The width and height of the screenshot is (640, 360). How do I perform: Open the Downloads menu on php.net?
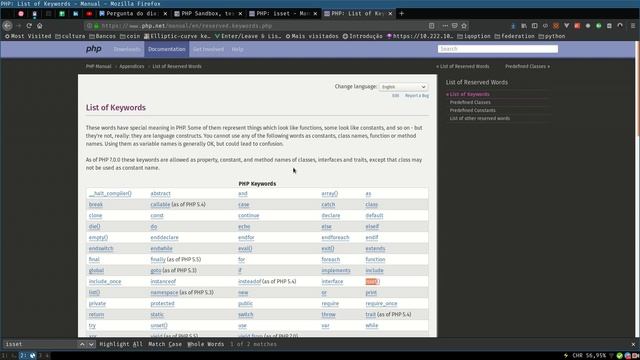127,49
